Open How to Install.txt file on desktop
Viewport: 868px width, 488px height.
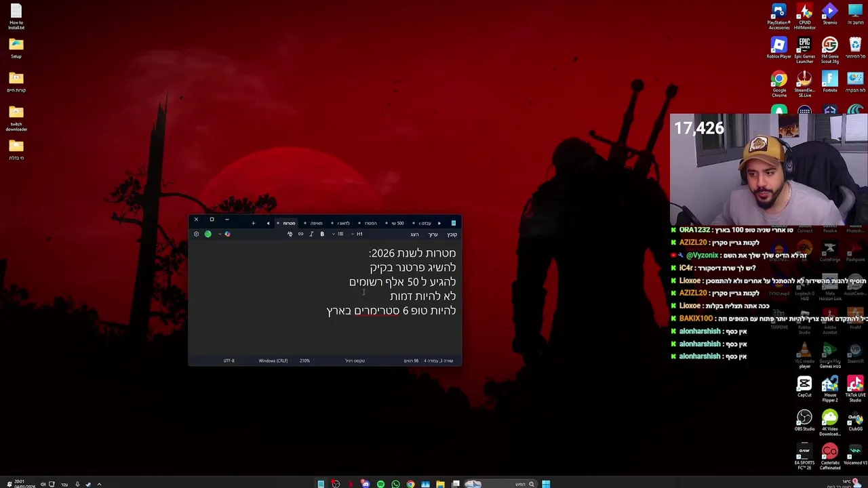[16, 17]
